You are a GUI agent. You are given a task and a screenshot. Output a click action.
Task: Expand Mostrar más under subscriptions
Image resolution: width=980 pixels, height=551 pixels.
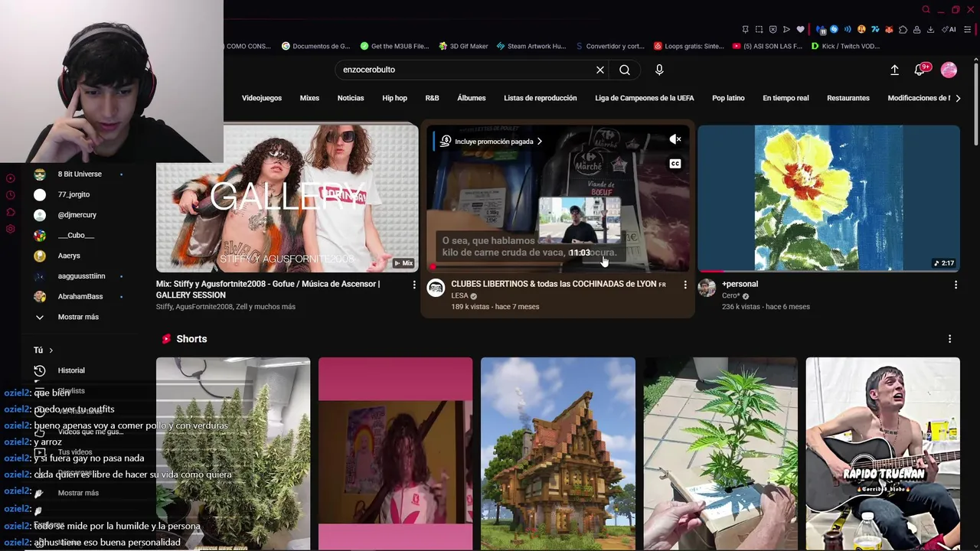(78, 317)
